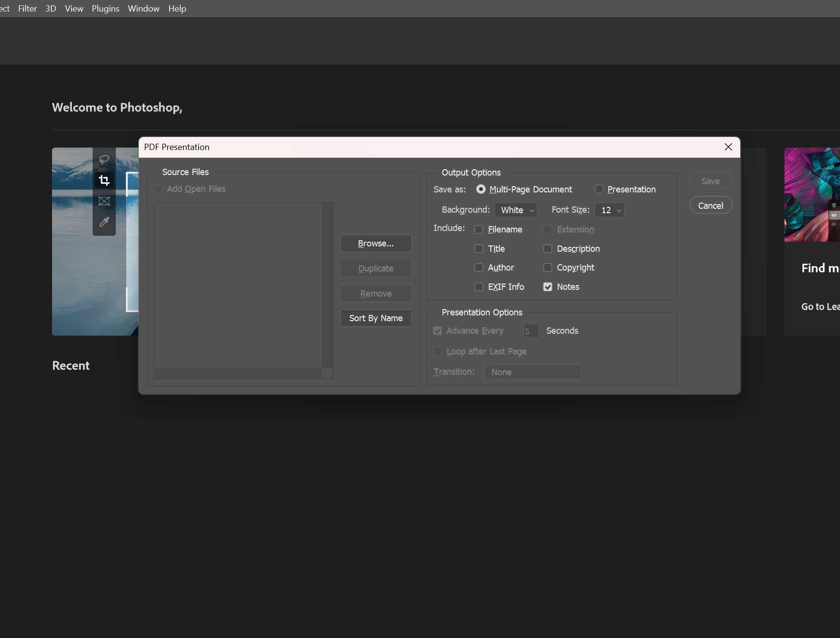Select the Presentation radio button
Image resolution: width=840 pixels, height=638 pixels.
point(599,189)
